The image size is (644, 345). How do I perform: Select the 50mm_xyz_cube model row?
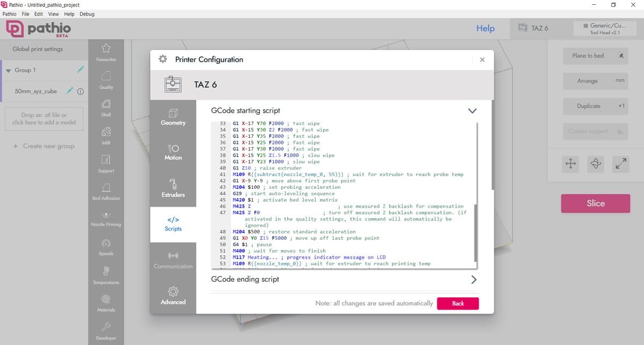pos(45,91)
